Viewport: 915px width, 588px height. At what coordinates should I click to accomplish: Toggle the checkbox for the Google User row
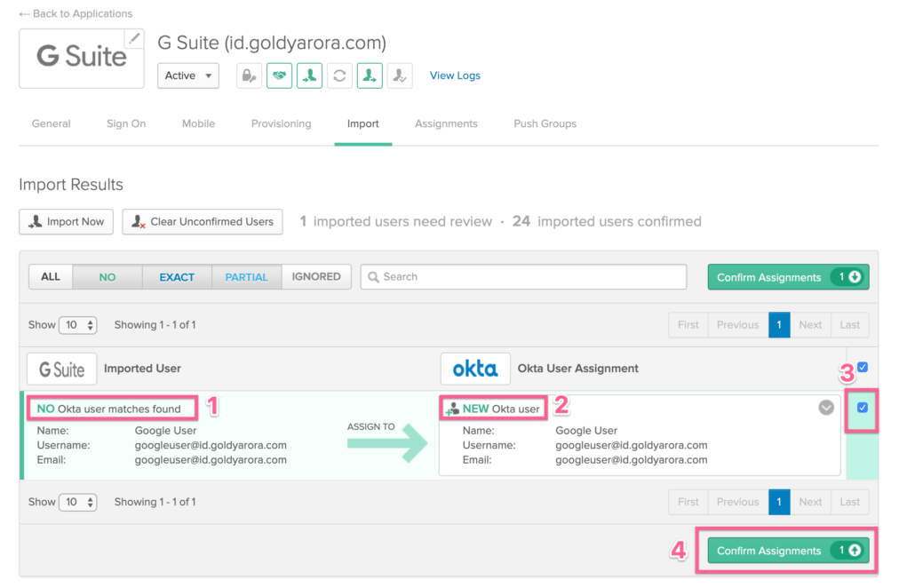pos(863,408)
